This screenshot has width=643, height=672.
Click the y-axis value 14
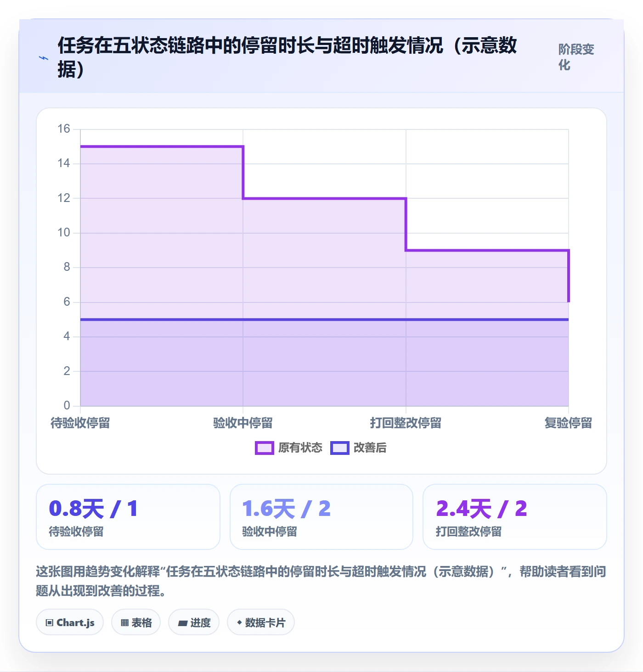click(64, 163)
